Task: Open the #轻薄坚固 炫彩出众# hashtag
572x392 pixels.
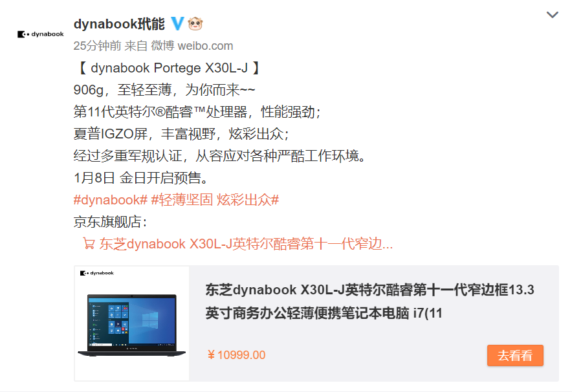Action: tap(215, 200)
